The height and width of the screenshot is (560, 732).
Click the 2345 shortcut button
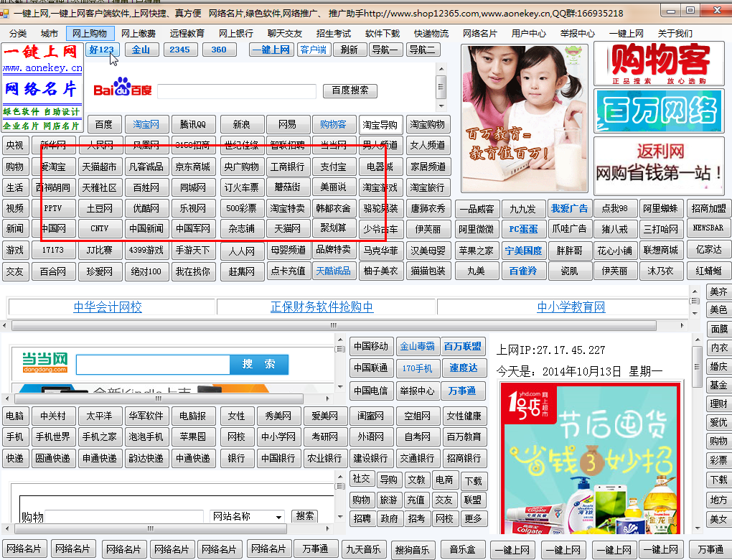179,50
